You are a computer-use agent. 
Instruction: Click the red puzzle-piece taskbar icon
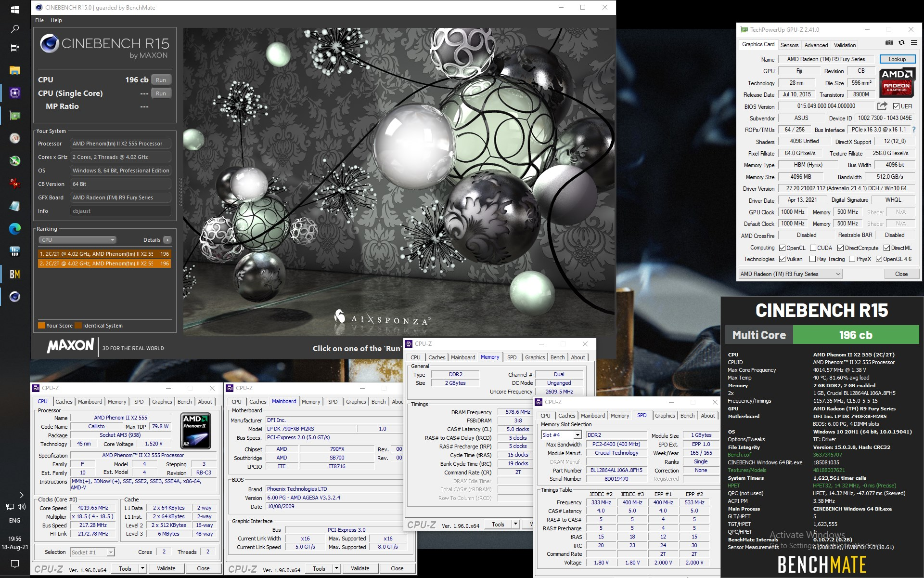click(x=14, y=184)
